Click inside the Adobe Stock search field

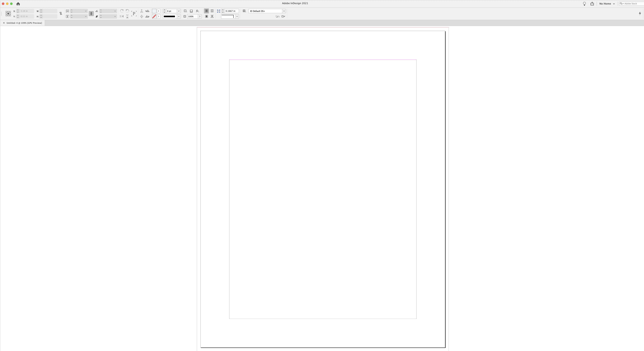[x=632, y=4]
